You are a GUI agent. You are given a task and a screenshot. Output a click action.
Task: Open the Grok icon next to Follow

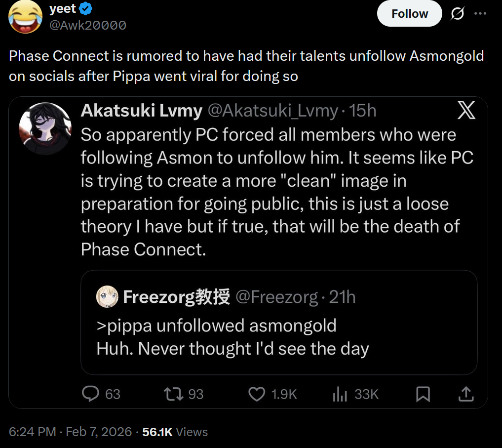pyautogui.click(x=457, y=14)
